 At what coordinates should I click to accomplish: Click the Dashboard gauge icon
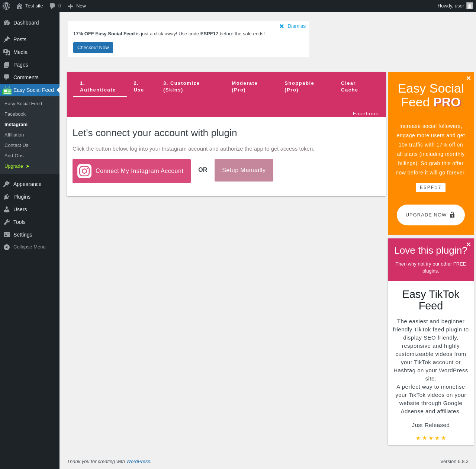pos(7,23)
